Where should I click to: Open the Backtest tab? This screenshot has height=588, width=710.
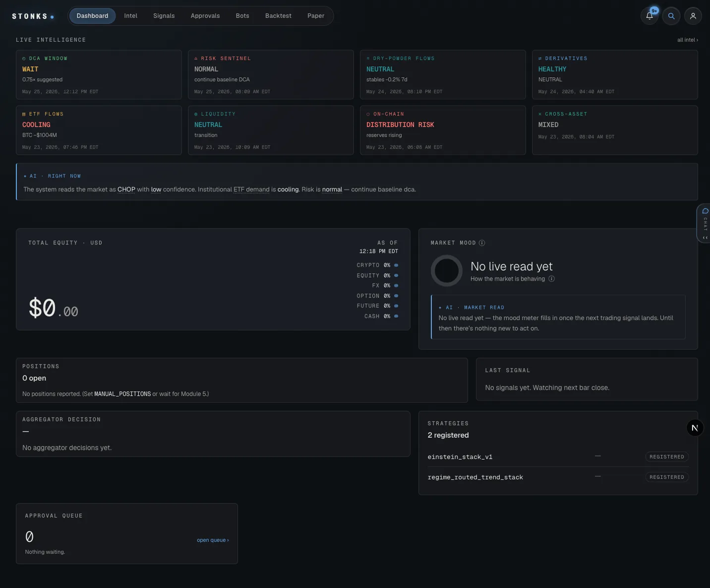click(x=278, y=16)
